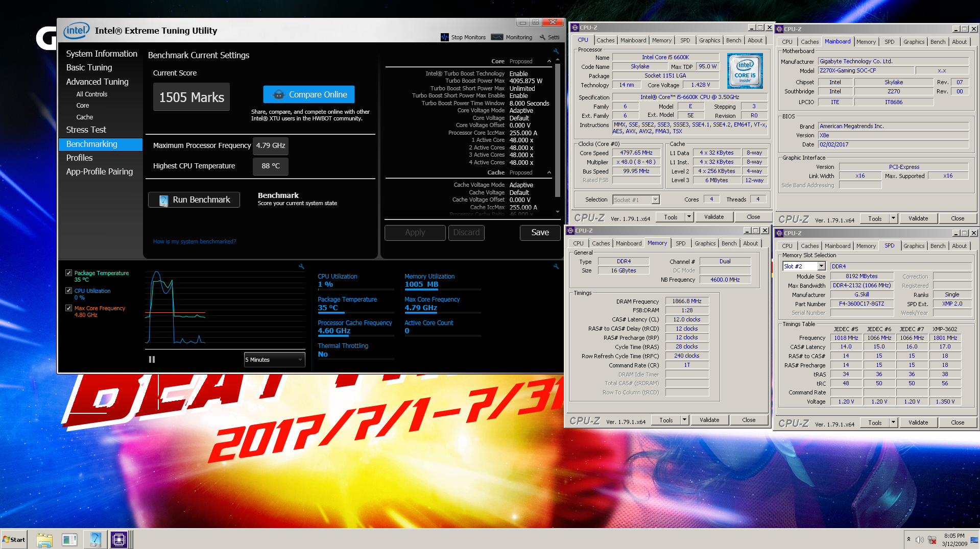Image resolution: width=980 pixels, height=549 pixels.
Task: Click Validate in the CPU-Z Memory window
Action: 709,420
